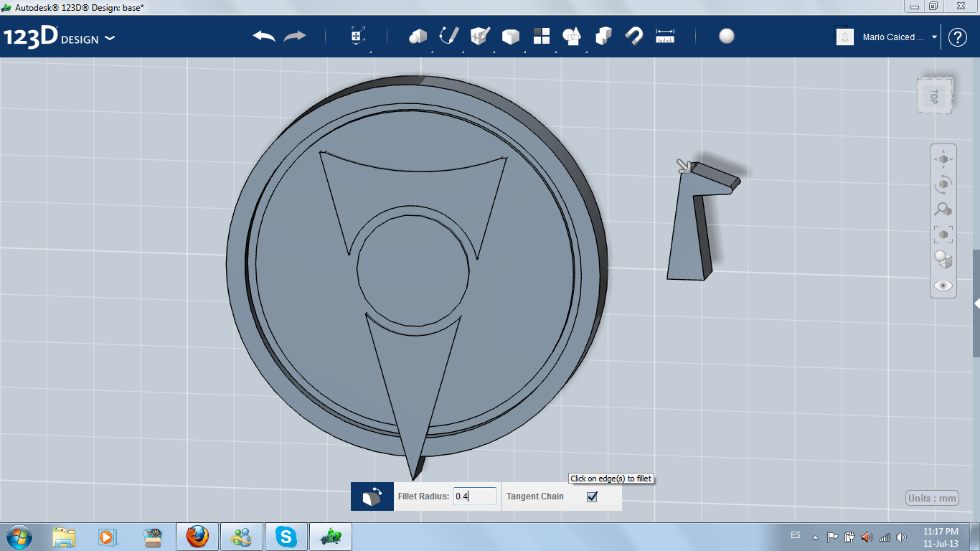Toggle the show/hide eye icon
This screenshot has width=980, height=551.
coord(943,286)
